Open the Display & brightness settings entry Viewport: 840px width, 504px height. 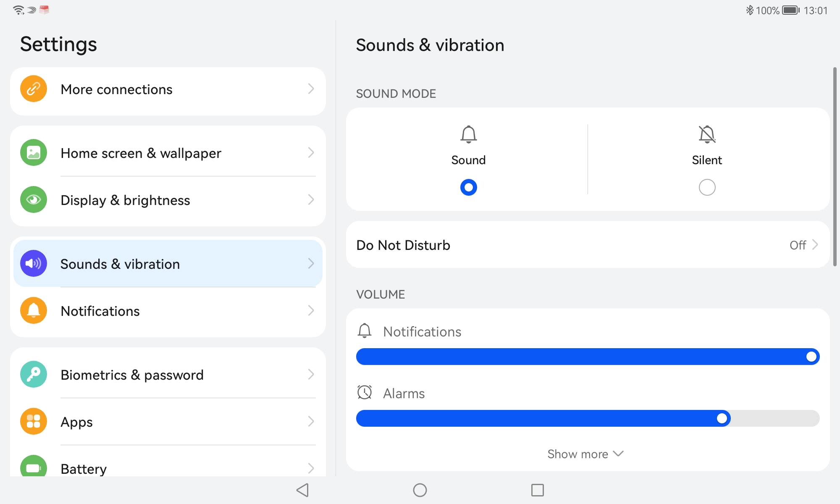(168, 200)
